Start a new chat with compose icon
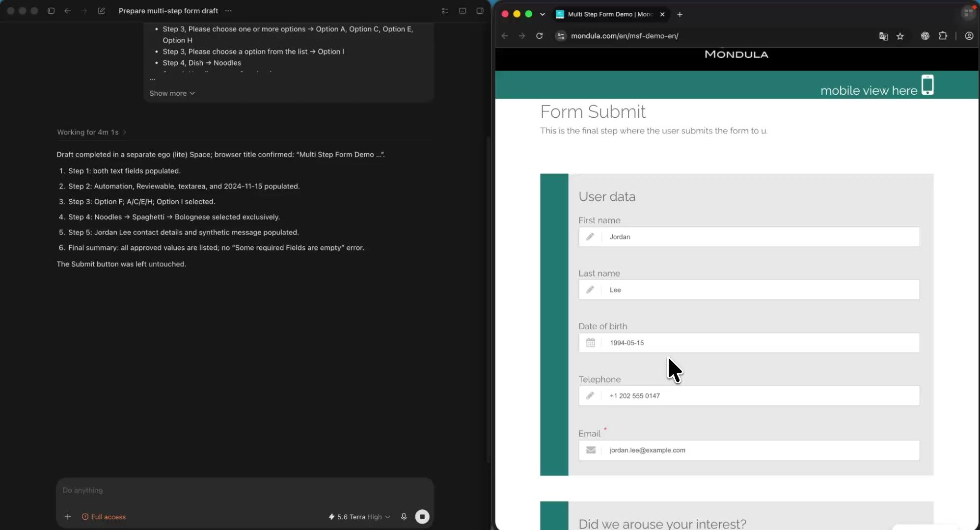The image size is (980, 530). [x=102, y=11]
